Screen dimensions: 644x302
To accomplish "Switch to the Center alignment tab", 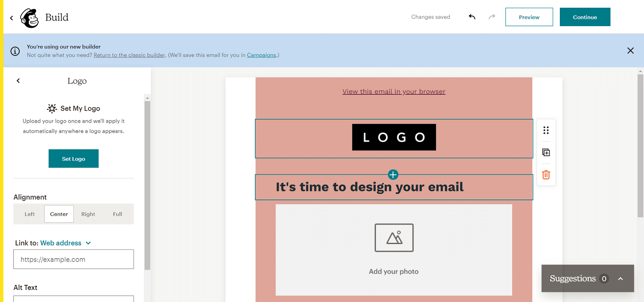I will tap(59, 214).
